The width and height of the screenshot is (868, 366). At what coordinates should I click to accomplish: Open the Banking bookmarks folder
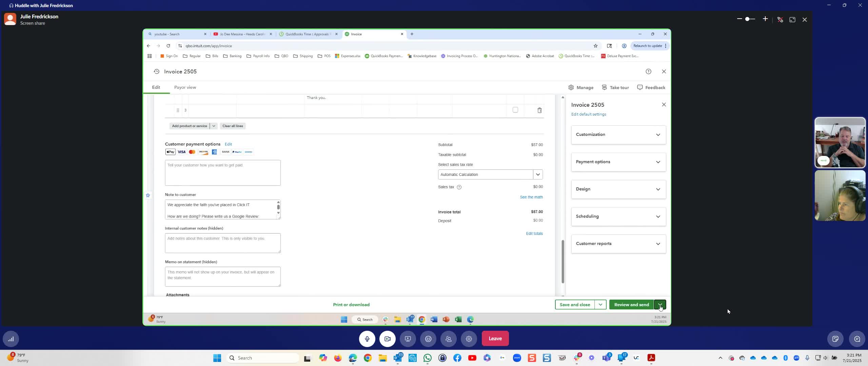(x=232, y=56)
